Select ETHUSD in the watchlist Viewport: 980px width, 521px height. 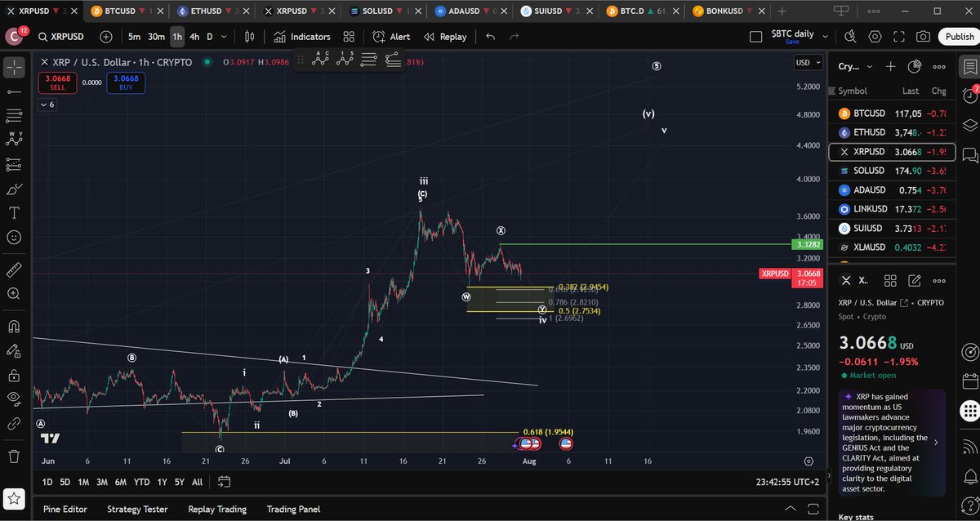point(890,132)
